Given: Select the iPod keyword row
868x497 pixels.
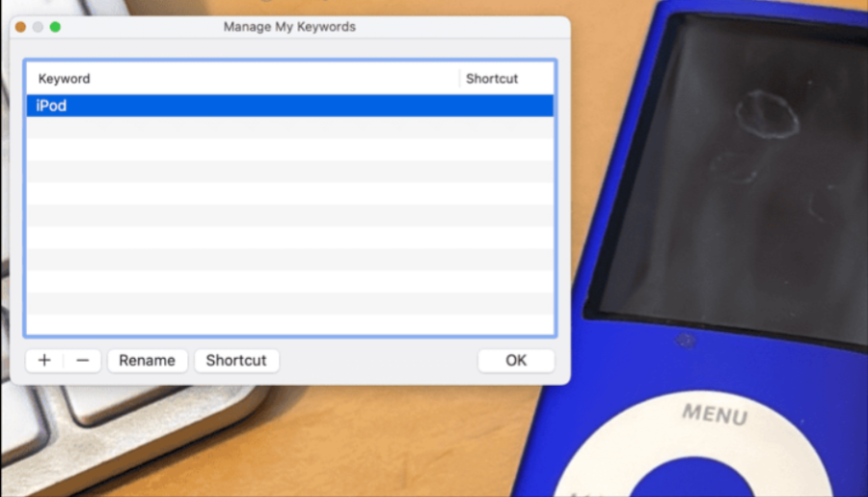Looking at the screenshot, I should click(x=289, y=106).
